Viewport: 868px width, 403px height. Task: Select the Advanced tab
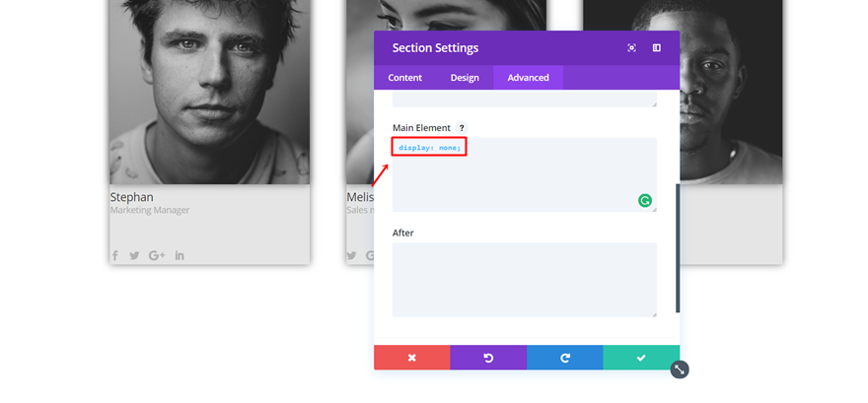coord(528,78)
